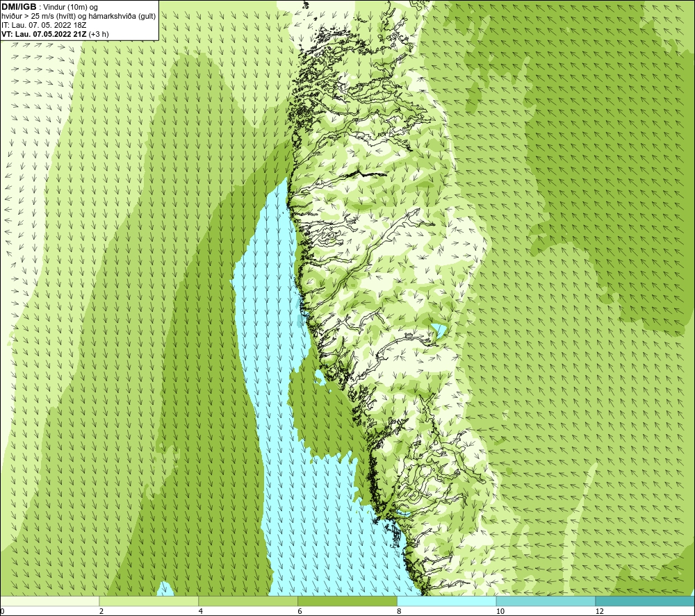Click the 'VT: Lau. 07.05.2022 21Z' line

pyautogui.click(x=44, y=34)
